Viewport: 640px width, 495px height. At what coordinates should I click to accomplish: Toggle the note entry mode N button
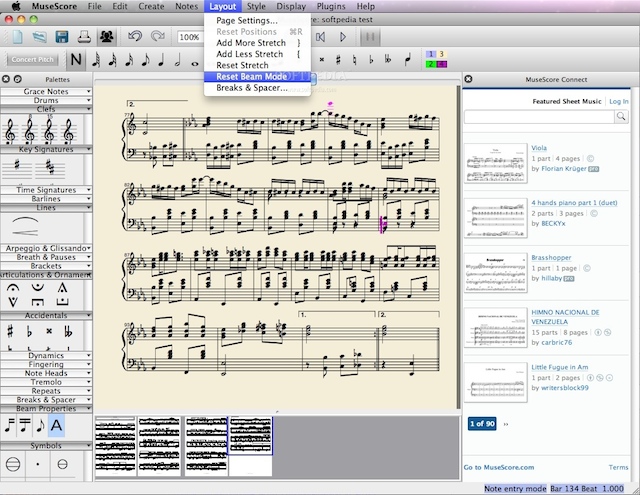point(78,60)
